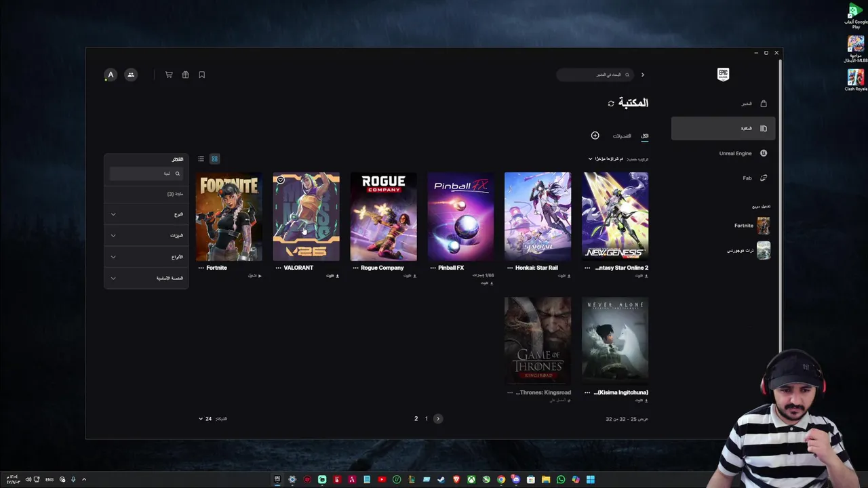Image resolution: width=868 pixels, height=488 pixels.
Task: Open Thrones: Kingsroad three-dot options menu
Action: click(x=510, y=392)
